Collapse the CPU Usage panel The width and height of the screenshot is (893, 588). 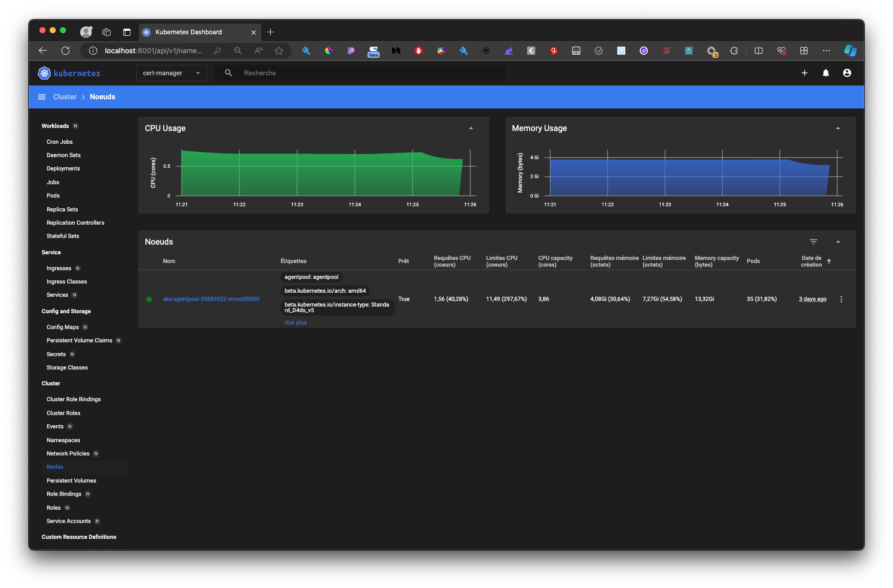tap(471, 128)
